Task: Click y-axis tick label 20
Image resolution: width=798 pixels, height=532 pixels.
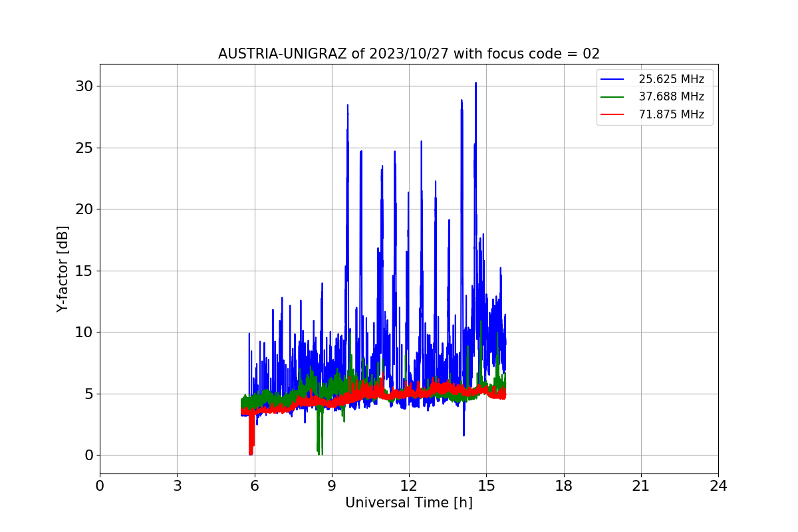Action: coord(84,209)
